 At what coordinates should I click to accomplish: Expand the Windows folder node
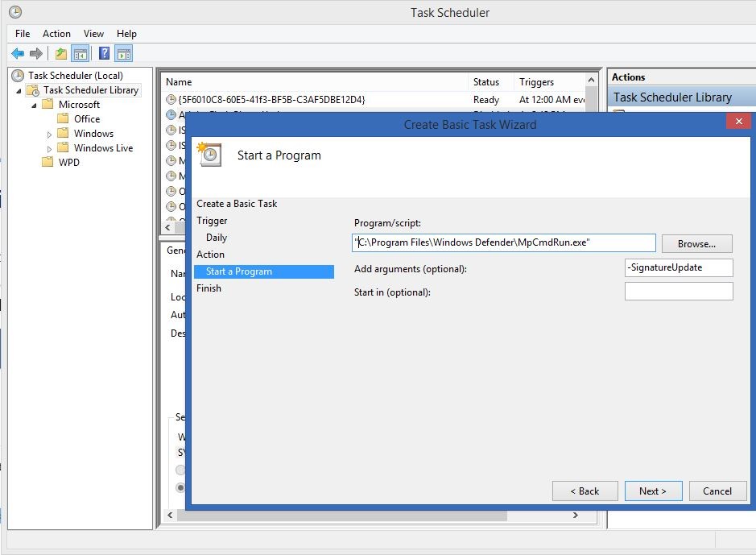pyautogui.click(x=50, y=135)
